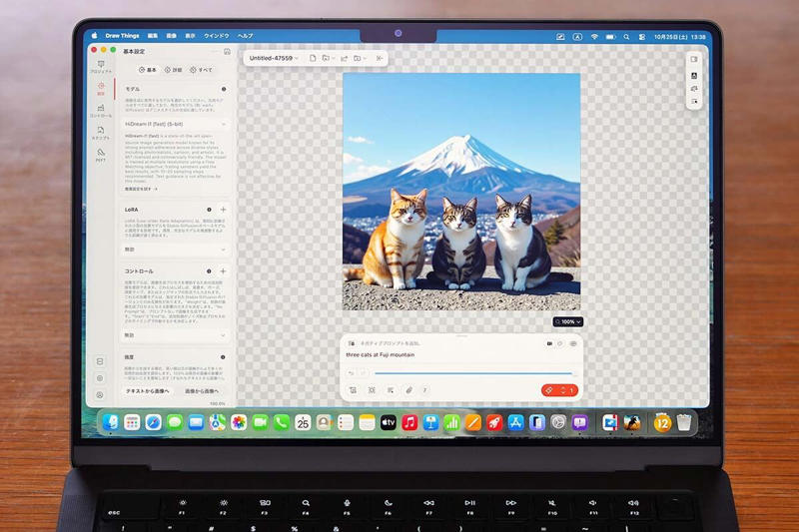Show info for the モデル section
The image size is (799, 532).
pos(224,89)
